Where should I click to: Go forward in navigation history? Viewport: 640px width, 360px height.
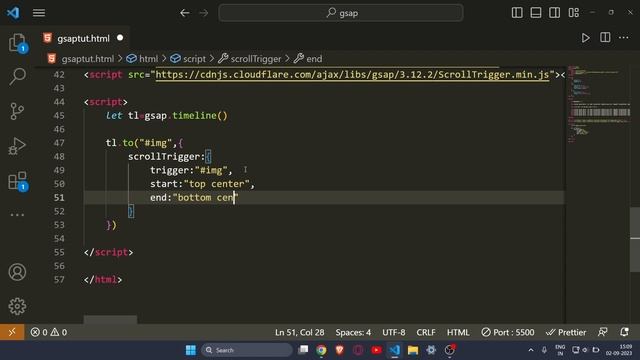[x=203, y=13]
